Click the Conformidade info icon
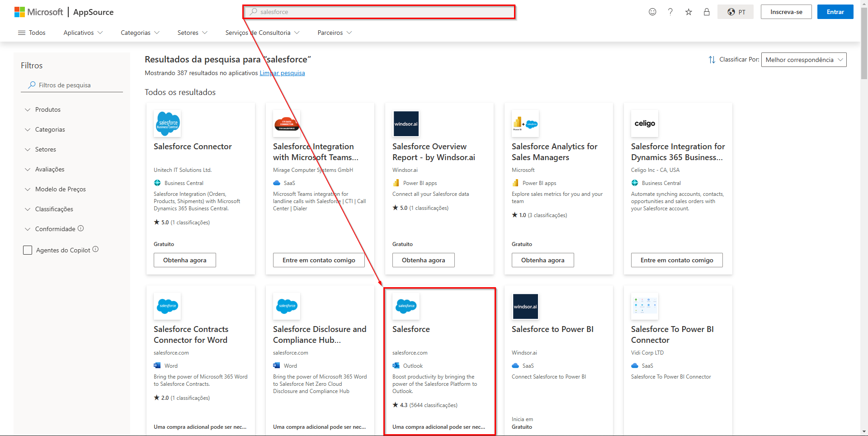This screenshot has height=436, width=868. pyautogui.click(x=81, y=228)
